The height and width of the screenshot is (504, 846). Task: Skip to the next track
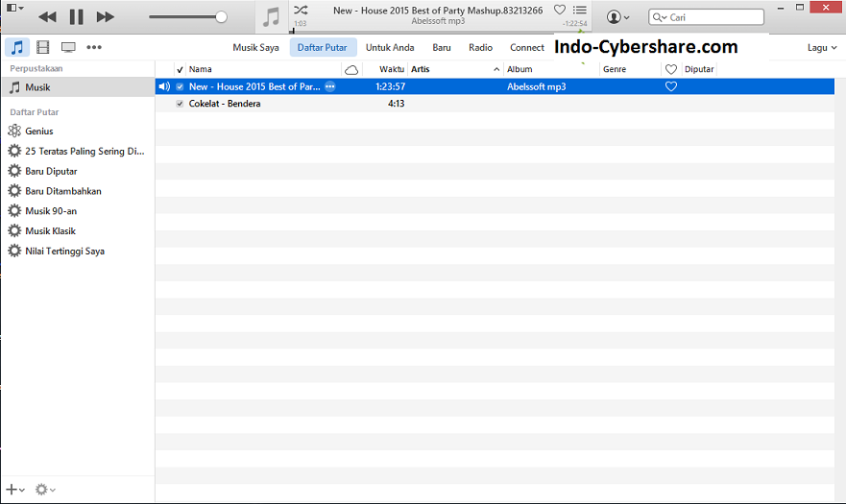tap(106, 17)
